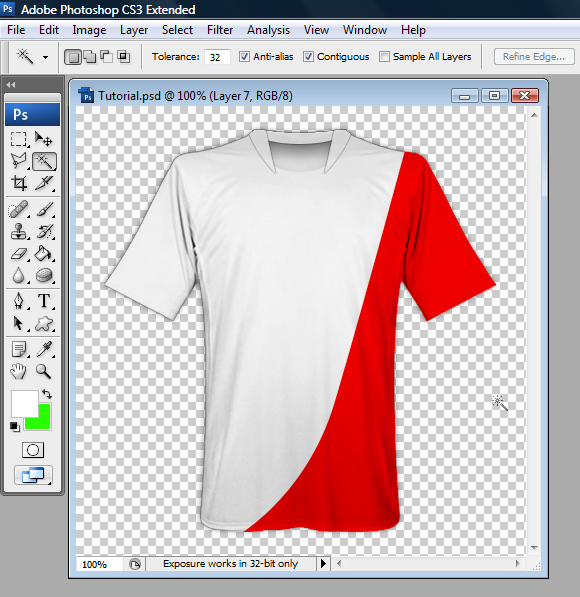The image size is (580, 597).
Task: Expand the status bar info arrow menu
Action: 323,563
